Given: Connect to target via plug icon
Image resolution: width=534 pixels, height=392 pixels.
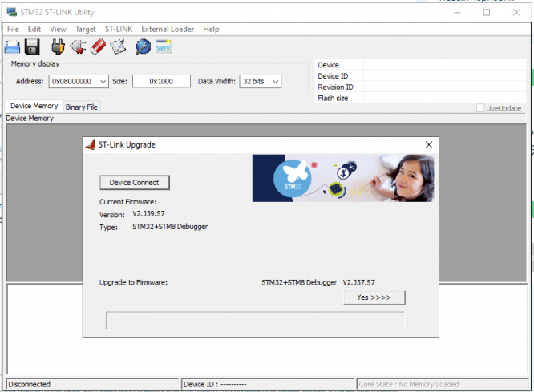Looking at the screenshot, I should (x=59, y=46).
